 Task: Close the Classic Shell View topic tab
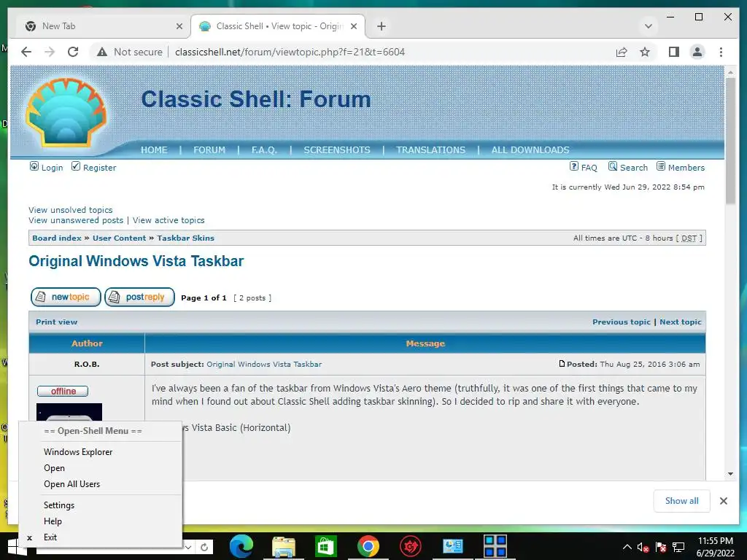(354, 26)
